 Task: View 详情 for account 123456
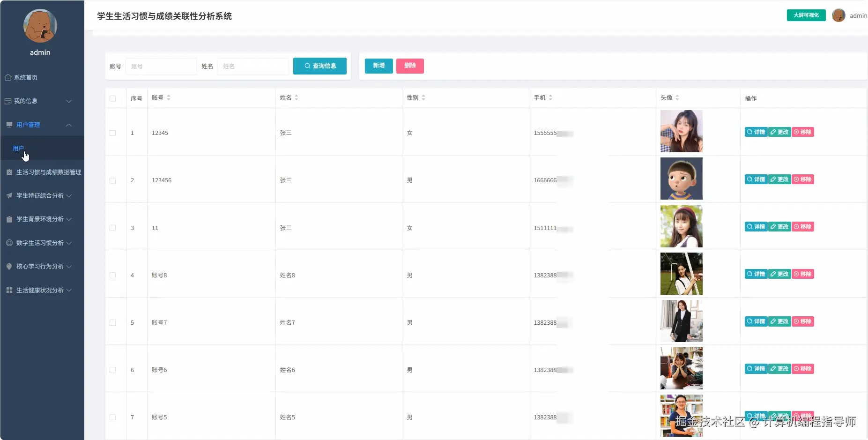pyautogui.click(x=756, y=179)
